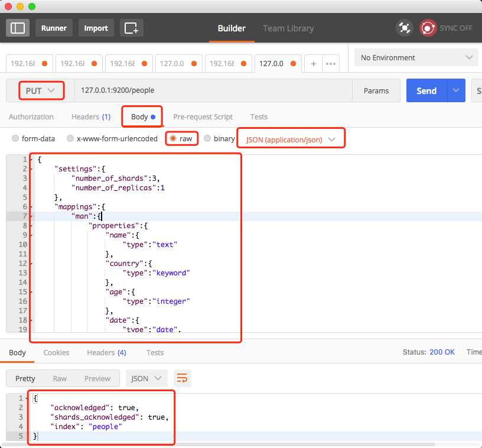Viewport: 482px width, 448px height.
Task: Click the red sync status icon
Action: (428, 28)
